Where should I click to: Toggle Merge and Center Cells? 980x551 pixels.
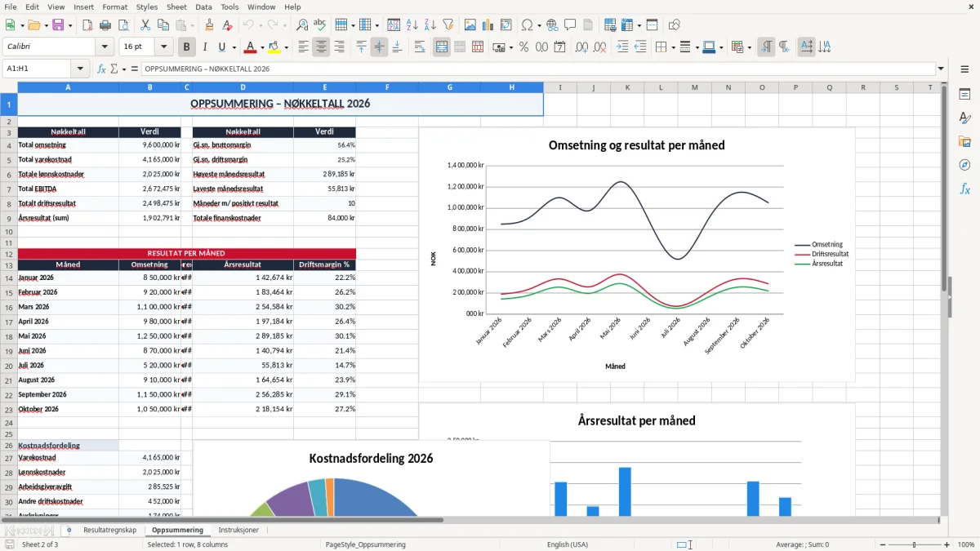[442, 47]
